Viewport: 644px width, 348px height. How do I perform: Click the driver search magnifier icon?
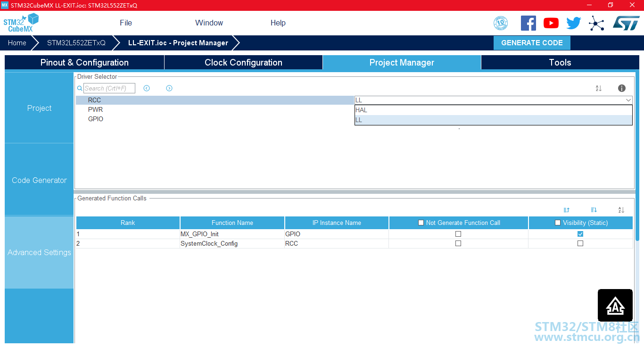coord(80,88)
